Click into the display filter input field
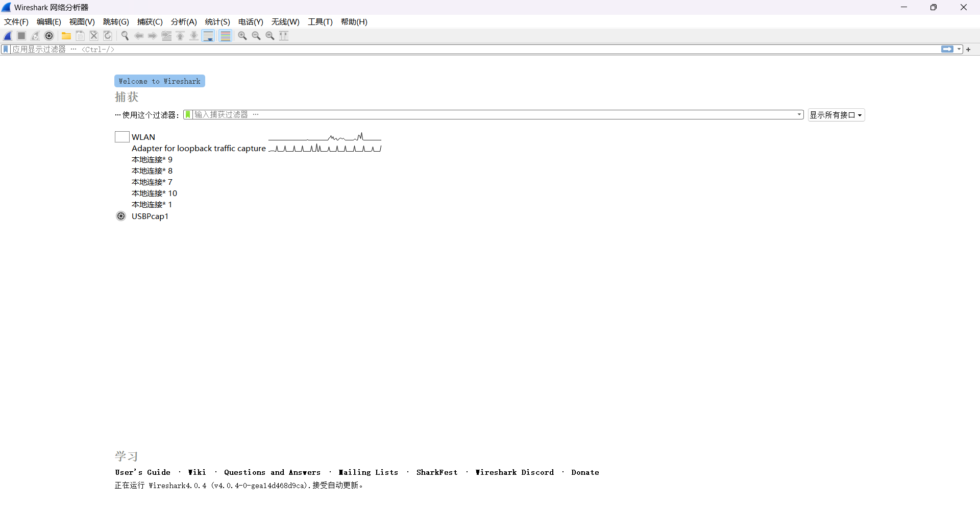This screenshot has height=508, width=980. 475,50
